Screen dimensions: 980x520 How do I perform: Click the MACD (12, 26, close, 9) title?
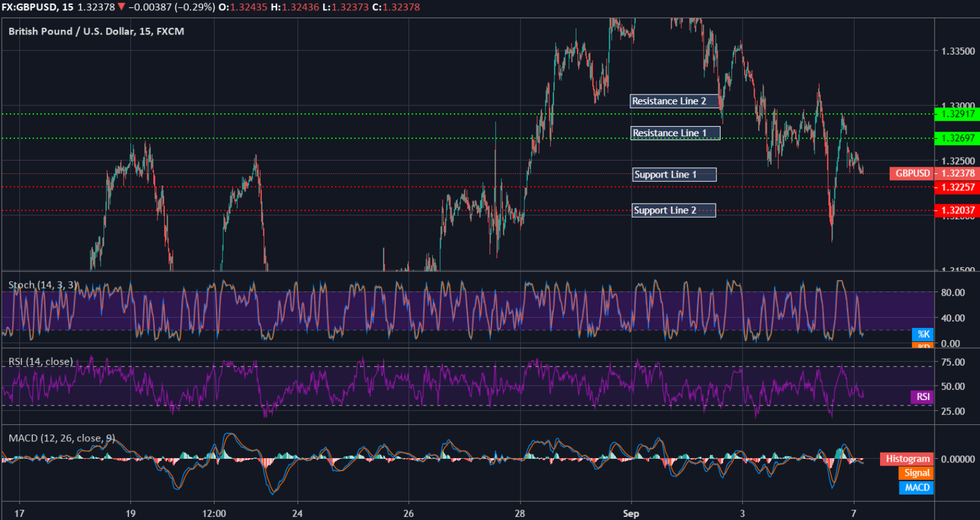tap(61, 438)
